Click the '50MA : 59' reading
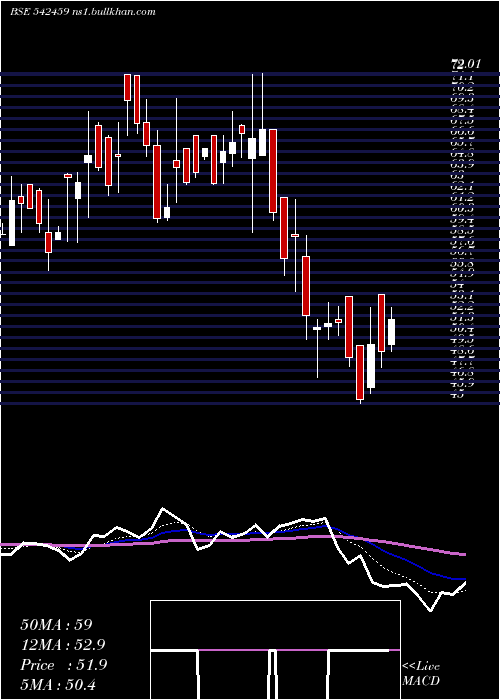This screenshot has width=500, height=700. pos(56,625)
